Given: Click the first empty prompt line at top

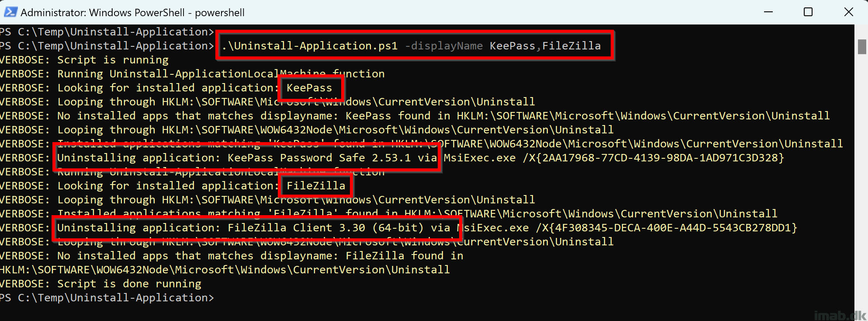Looking at the screenshot, I should point(107,32).
